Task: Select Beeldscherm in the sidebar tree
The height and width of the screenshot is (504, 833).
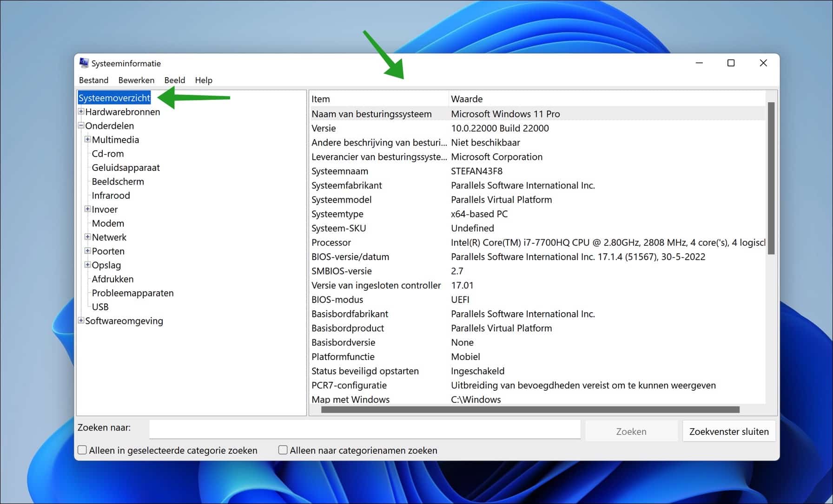Action: click(118, 181)
